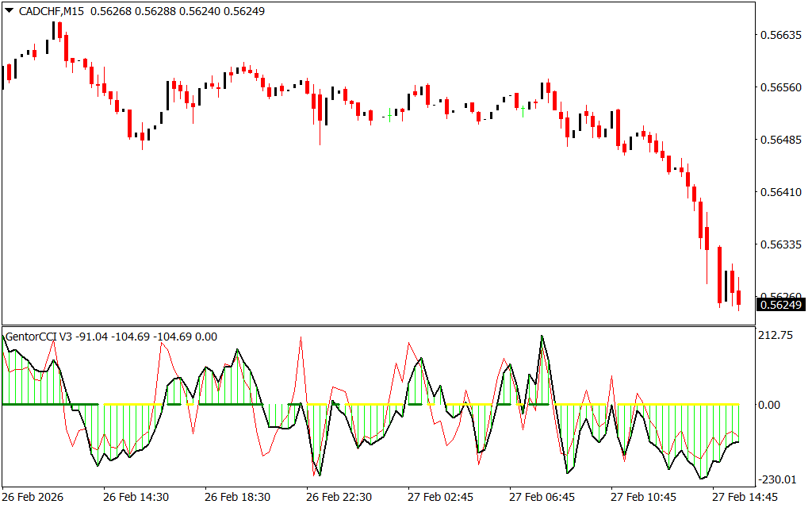
Task: Select the 0.56485 price level label
Action: pos(781,140)
